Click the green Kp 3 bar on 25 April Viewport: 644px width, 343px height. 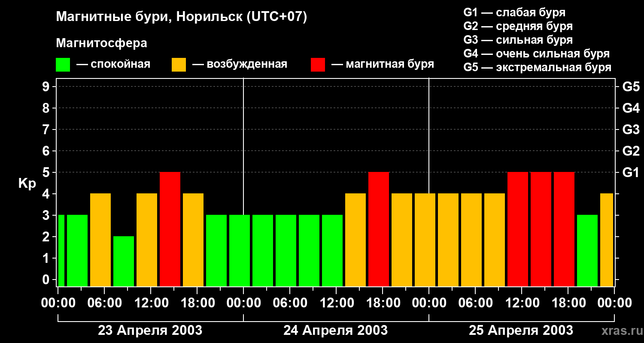pyautogui.click(x=587, y=250)
